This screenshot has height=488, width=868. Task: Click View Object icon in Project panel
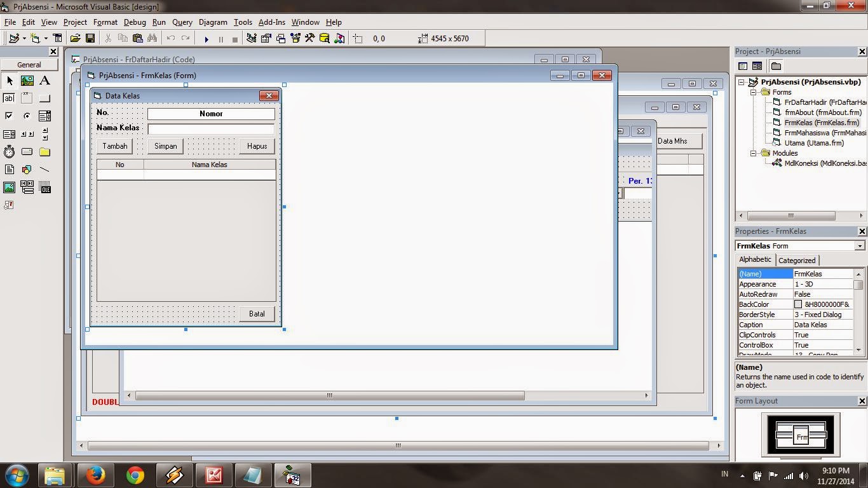pos(757,66)
